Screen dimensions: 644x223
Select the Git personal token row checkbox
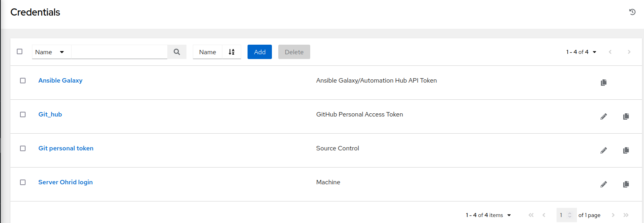click(x=23, y=148)
